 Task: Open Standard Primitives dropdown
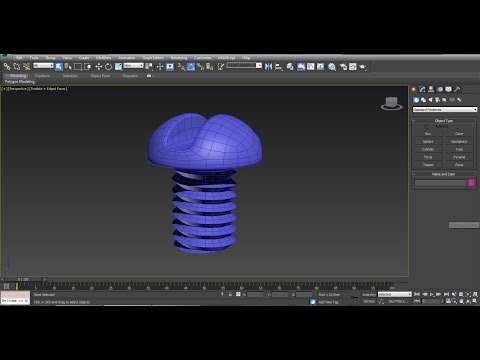click(x=445, y=109)
